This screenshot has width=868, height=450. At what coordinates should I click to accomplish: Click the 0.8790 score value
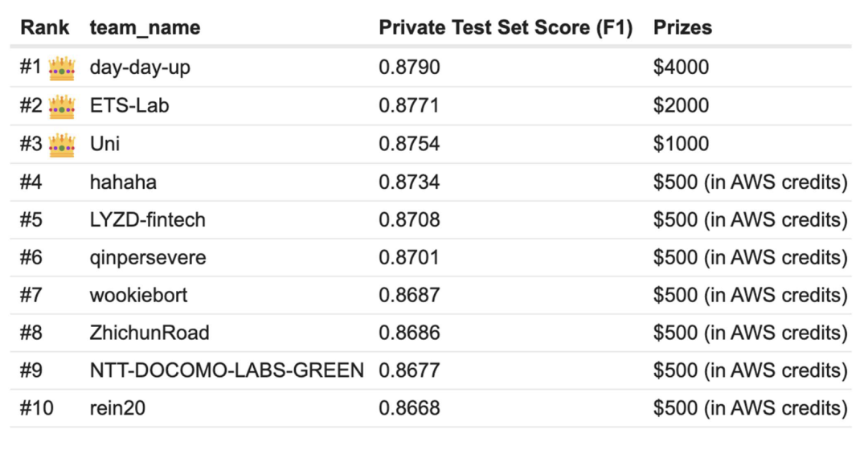click(409, 67)
